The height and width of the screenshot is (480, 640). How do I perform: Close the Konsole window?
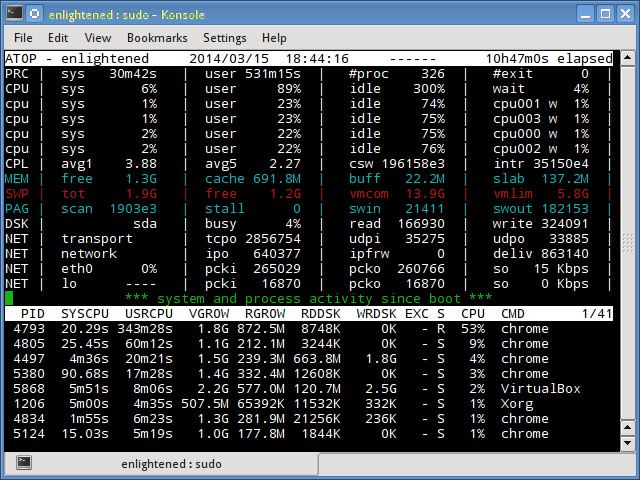(623, 13)
